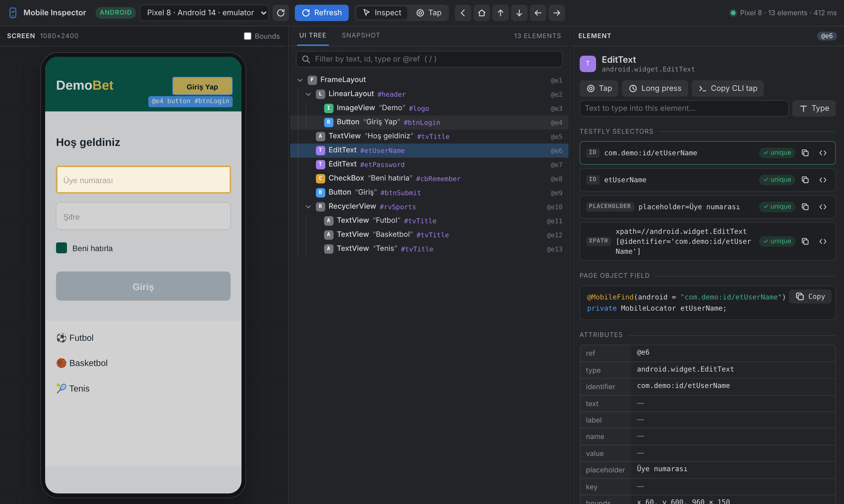
Task: Switch to Tap mode in toolbar
Action: click(429, 13)
